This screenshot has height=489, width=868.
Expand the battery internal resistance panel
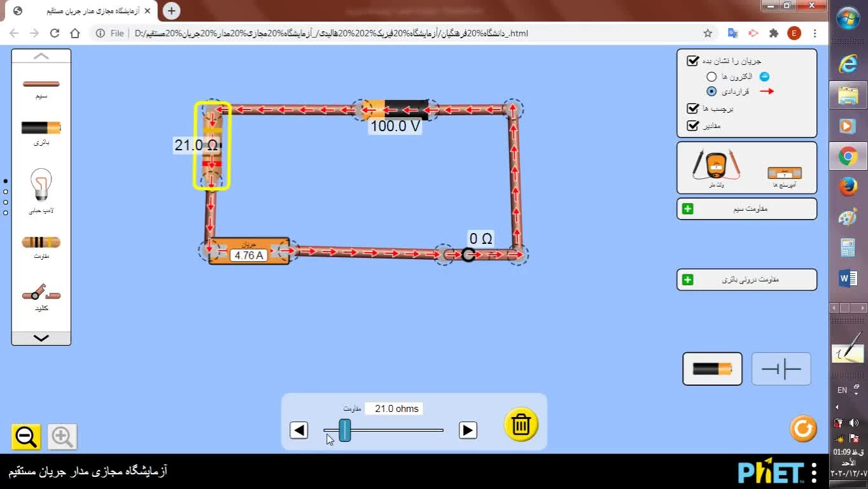[x=688, y=280]
